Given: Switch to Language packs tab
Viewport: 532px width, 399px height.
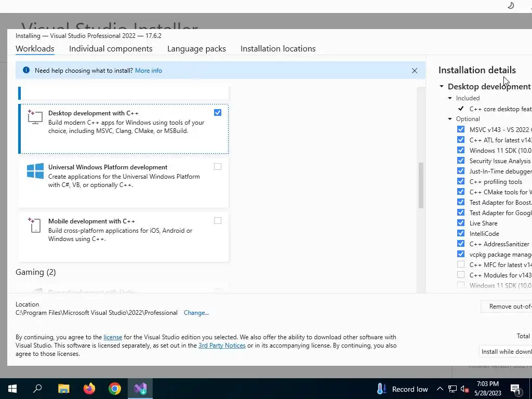Looking at the screenshot, I should pos(196,48).
